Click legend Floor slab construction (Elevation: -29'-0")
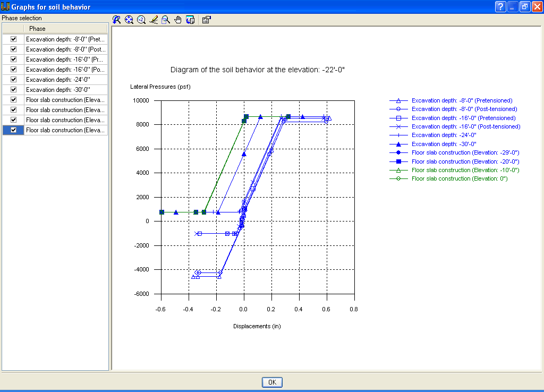This screenshot has height=392, width=544. [x=465, y=152]
